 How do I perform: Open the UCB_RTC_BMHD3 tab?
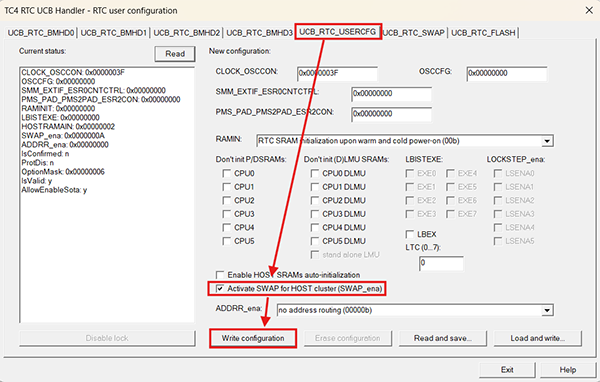tap(259, 33)
